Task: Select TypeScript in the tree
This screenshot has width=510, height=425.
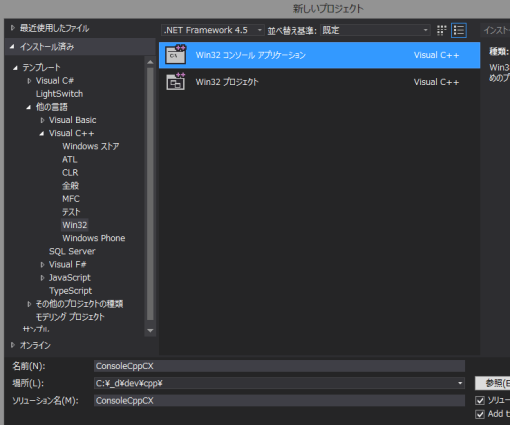Action: [70, 291]
